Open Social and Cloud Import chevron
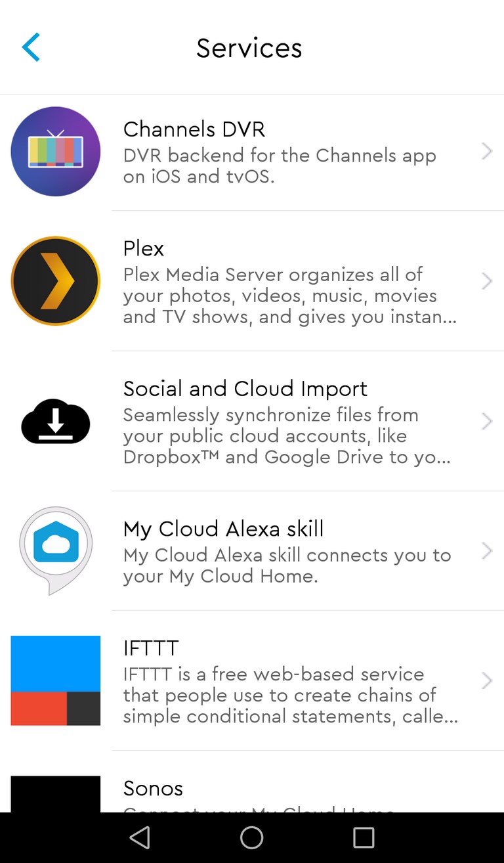This screenshot has height=863, width=504. pyautogui.click(x=487, y=421)
